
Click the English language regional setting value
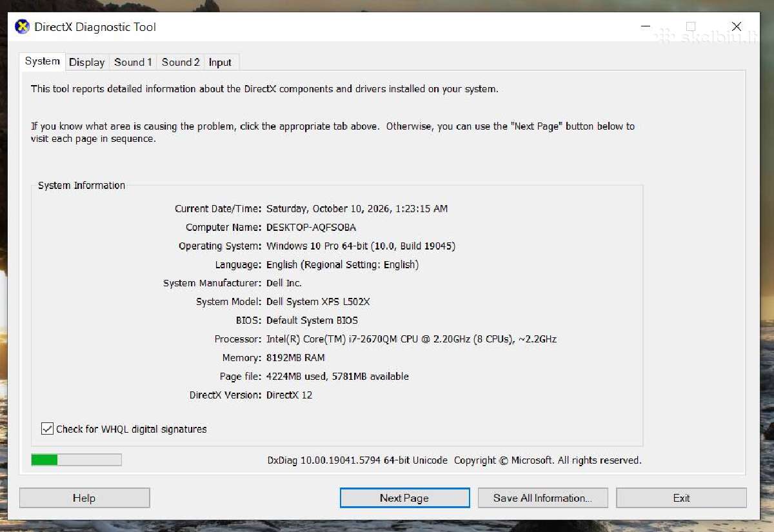pyautogui.click(x=342, y=265)
